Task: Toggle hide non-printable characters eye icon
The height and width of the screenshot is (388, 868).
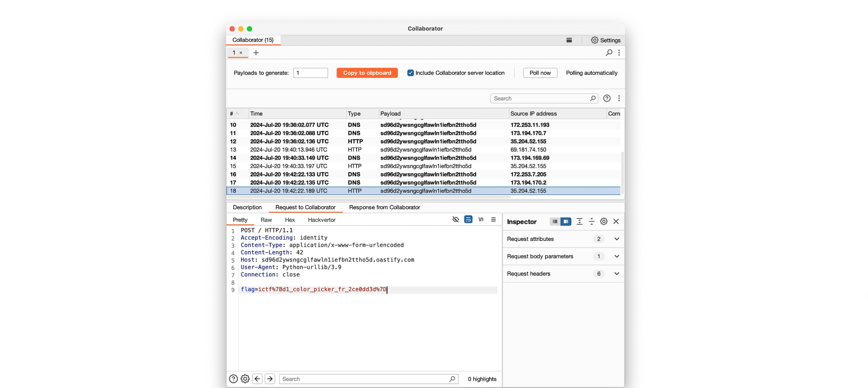Action: [455, 220]
